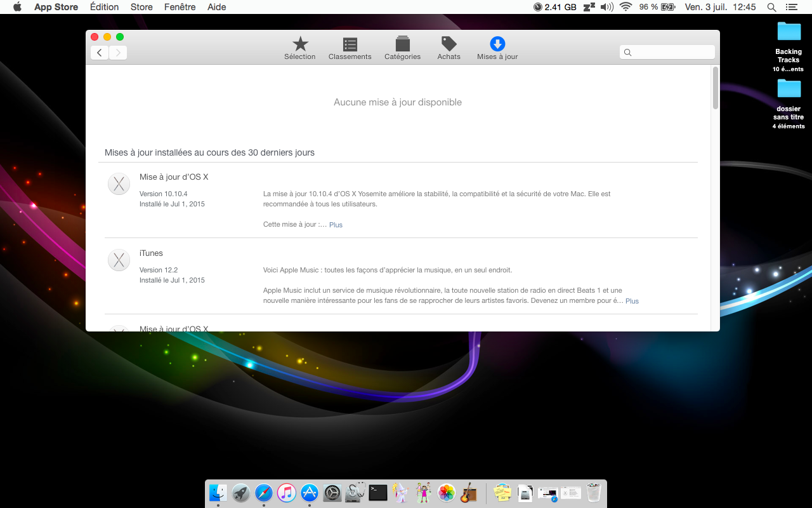This screenshot has height=508, width=812.
Task: Select the Backing Tracks desktop folder
Action: point(789,46)
